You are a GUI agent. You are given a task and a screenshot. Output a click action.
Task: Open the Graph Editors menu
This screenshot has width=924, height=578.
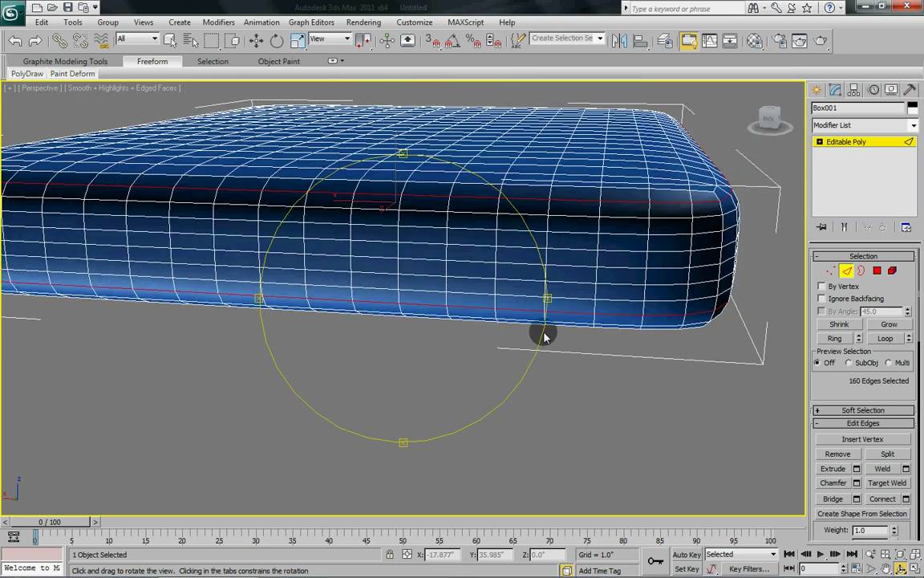(311, 22)
